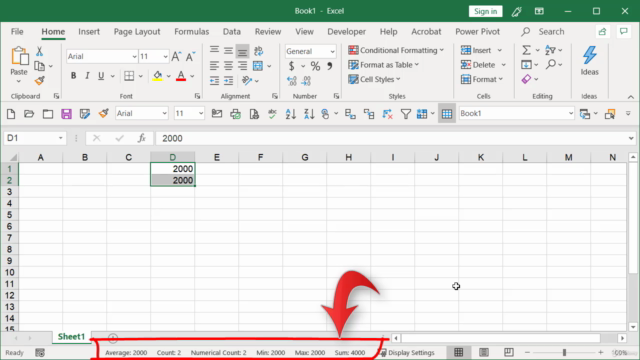
Task: Click the Cut scissors icon
Action: [x=40, y=51]
